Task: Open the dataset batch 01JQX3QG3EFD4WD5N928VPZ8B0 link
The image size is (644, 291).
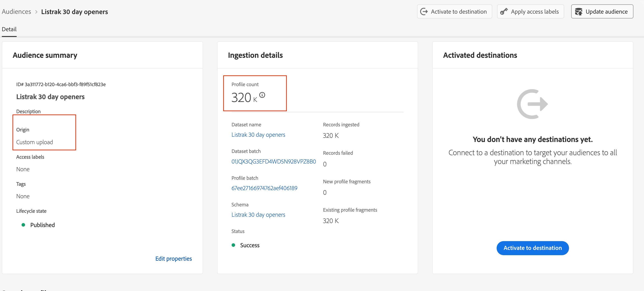Action: (273, 161)
